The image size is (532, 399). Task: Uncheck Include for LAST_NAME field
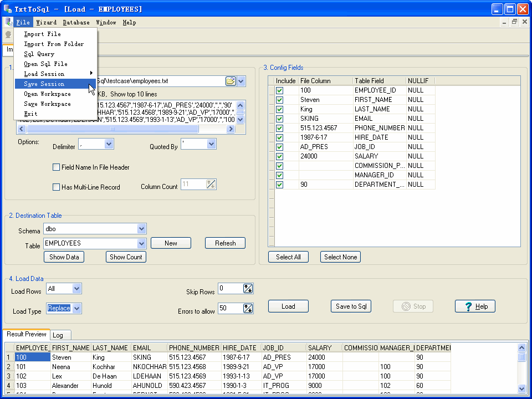click(279, 109)
